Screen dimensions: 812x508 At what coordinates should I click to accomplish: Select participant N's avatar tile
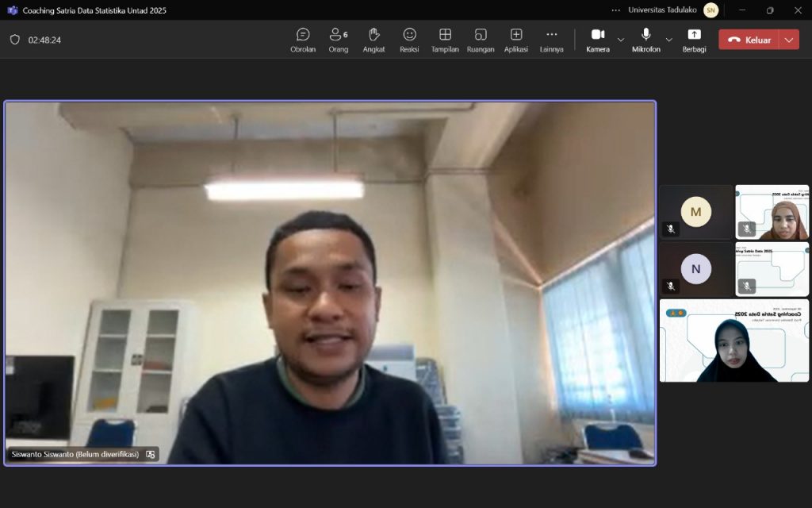696,269
